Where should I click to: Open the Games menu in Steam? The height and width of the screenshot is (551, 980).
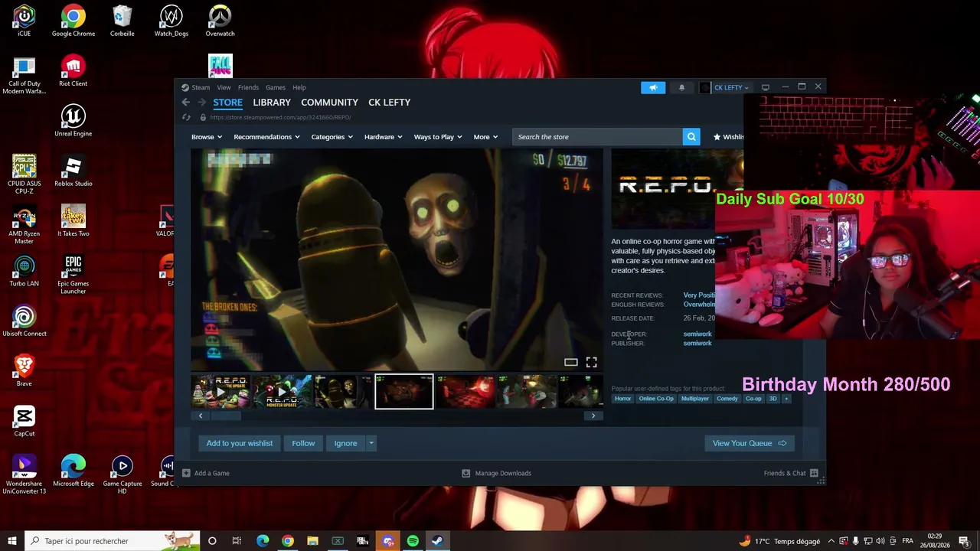(276, 87)
